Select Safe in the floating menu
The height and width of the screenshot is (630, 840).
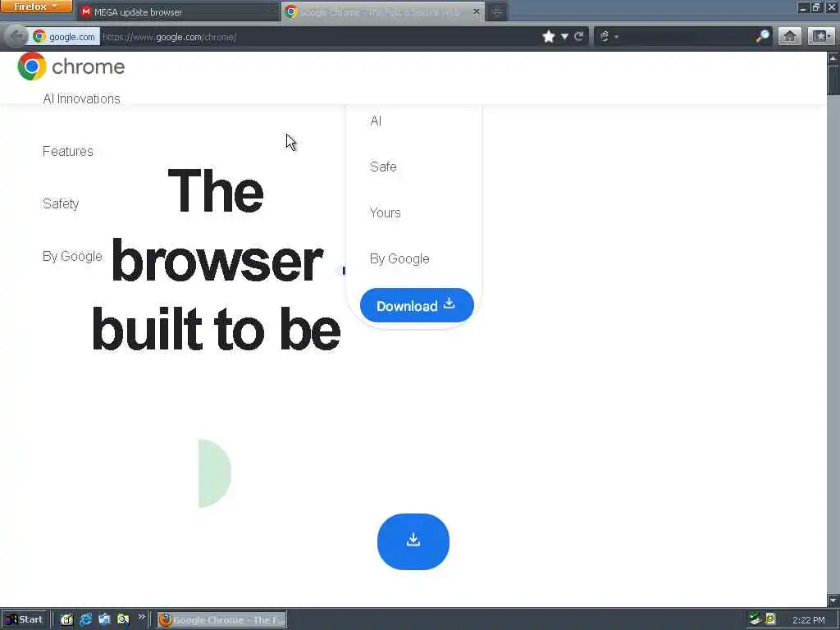[x=383, y=167]
